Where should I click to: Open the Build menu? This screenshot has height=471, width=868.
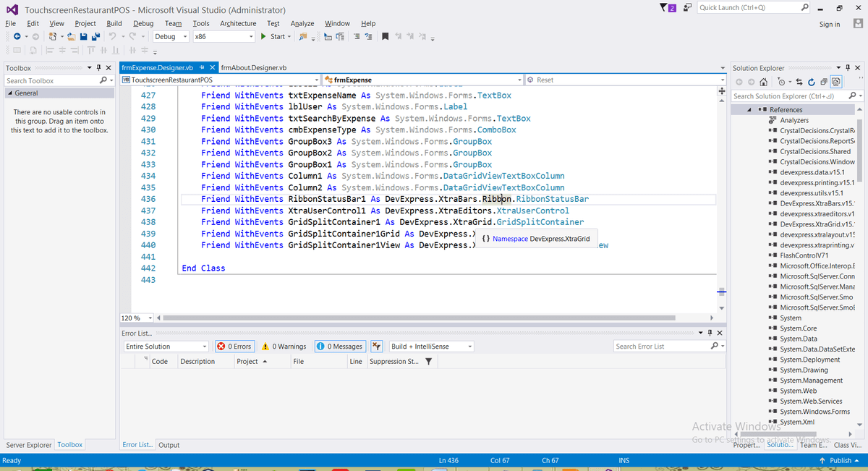click(114, 23)
